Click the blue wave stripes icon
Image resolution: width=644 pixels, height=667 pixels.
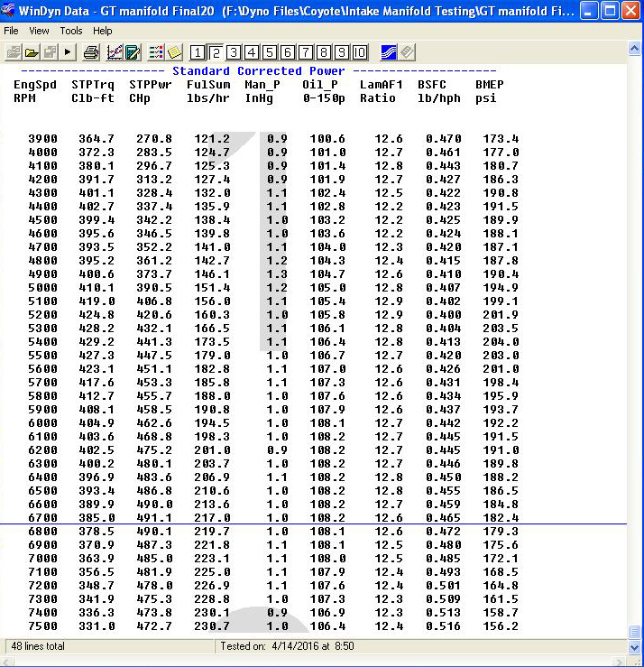click(388, 52)
